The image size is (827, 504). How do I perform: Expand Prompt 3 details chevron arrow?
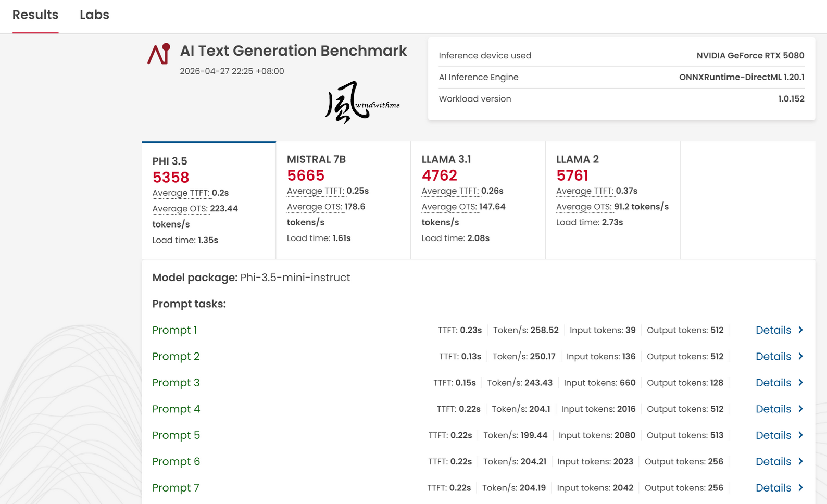801,382
